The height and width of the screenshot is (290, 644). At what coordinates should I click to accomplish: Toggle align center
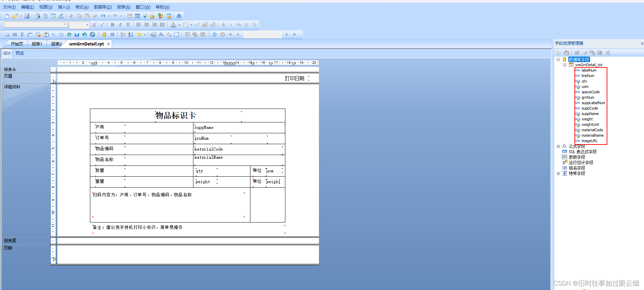(x=146, y=25)
